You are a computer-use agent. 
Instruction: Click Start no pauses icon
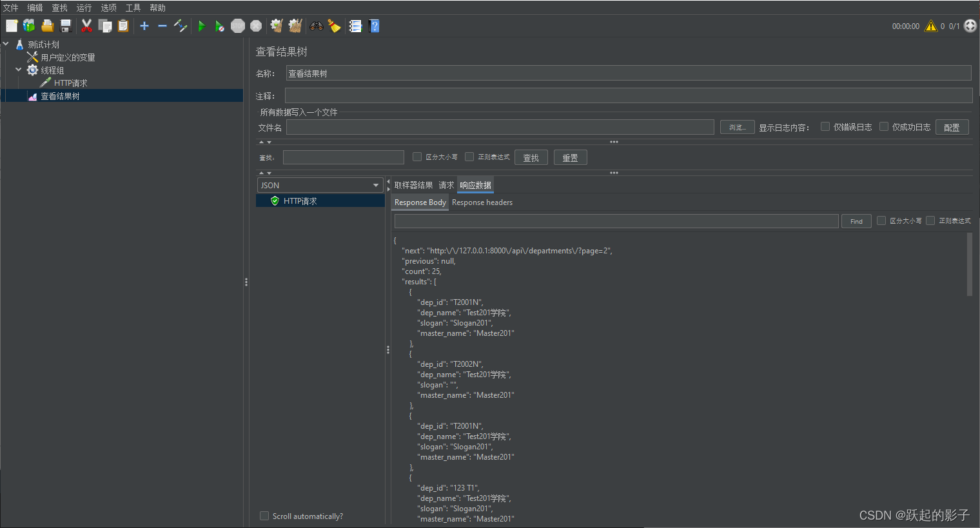(x=220, y=26)
